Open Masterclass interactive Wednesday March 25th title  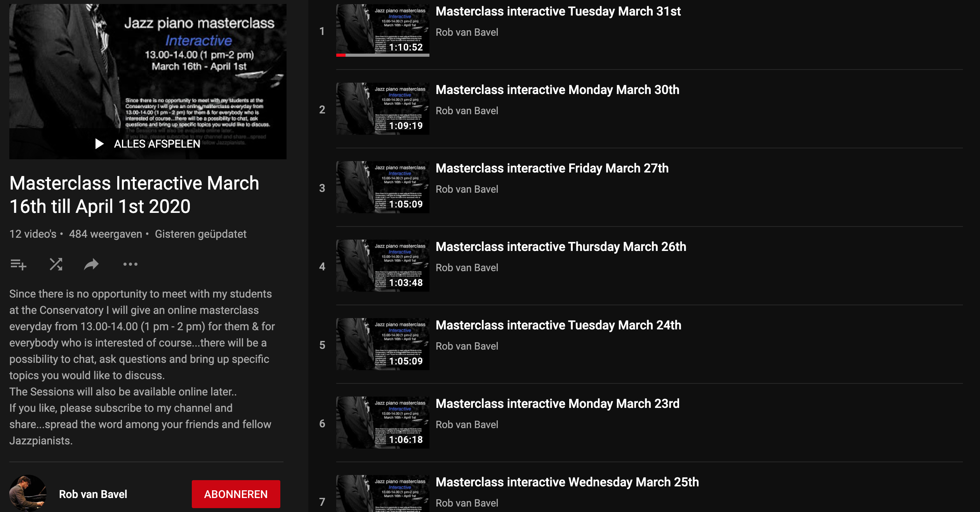coord(567,482)
